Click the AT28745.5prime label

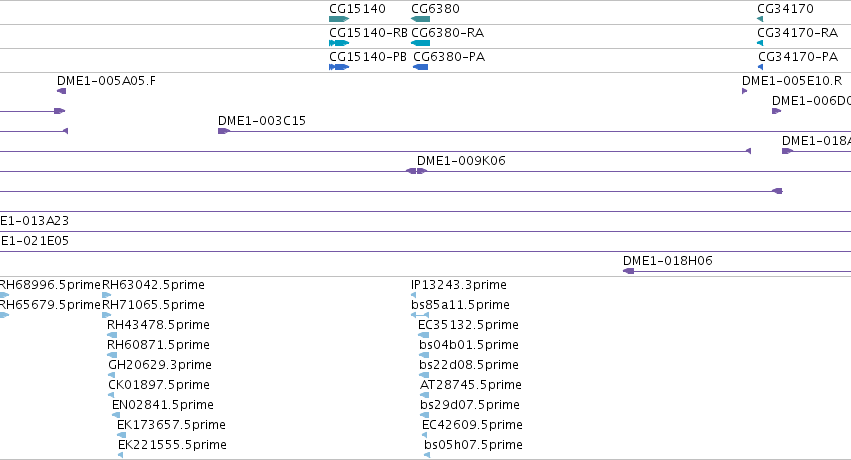click(471, 385)
